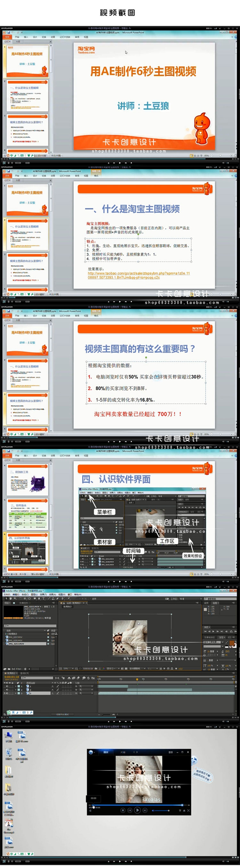Screen dimensions: 240x868
Task: Click the round play button in the desktop media player
Action: click(137, 810)
